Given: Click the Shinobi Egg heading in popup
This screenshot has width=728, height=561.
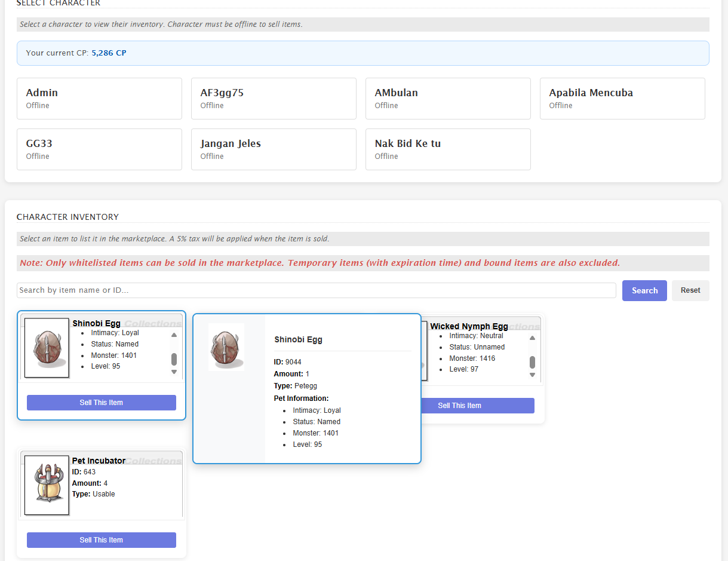Looking at the screenshot, I should (x=298, y=339).
